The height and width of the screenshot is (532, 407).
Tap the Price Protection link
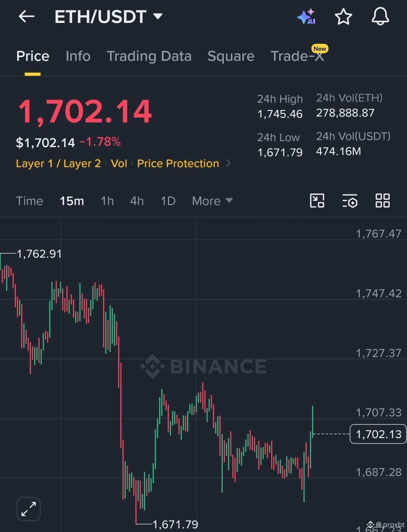tap(178, 163)
